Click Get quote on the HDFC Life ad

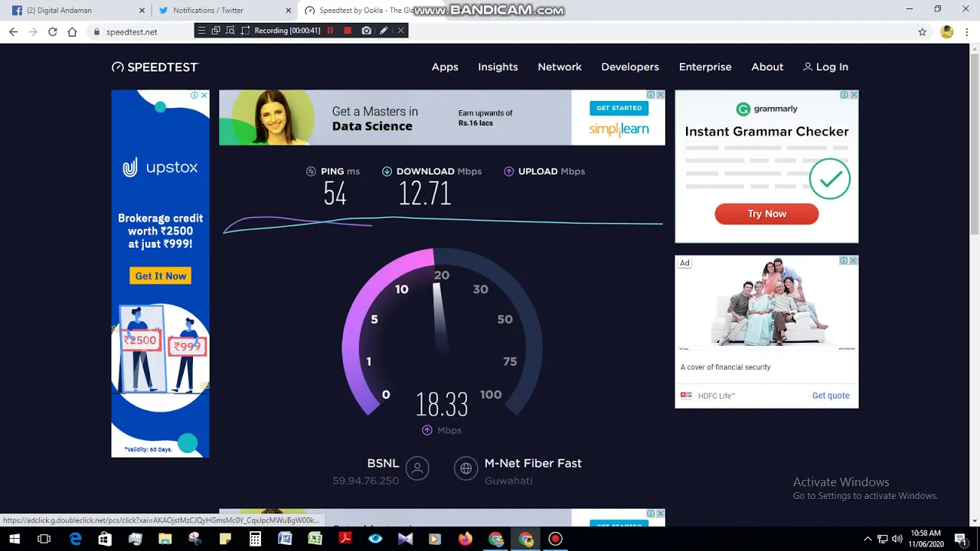[x=831, y=396]
